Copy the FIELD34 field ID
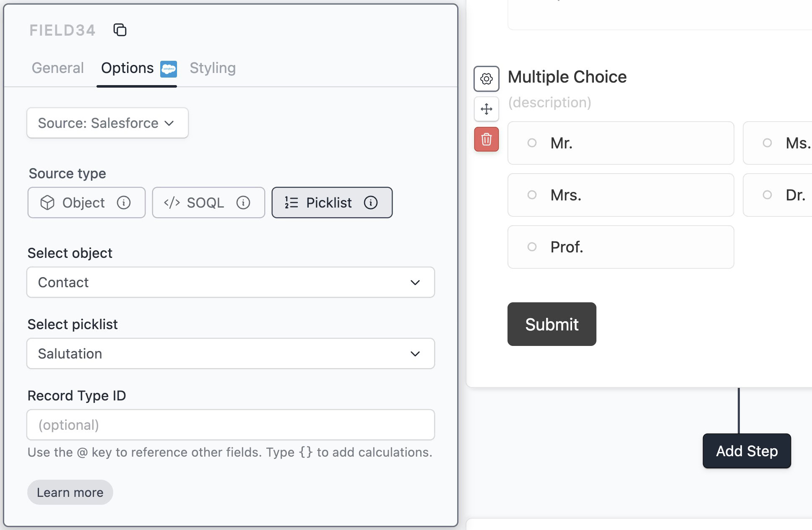812x530 pixels. [x=120, y=30]
